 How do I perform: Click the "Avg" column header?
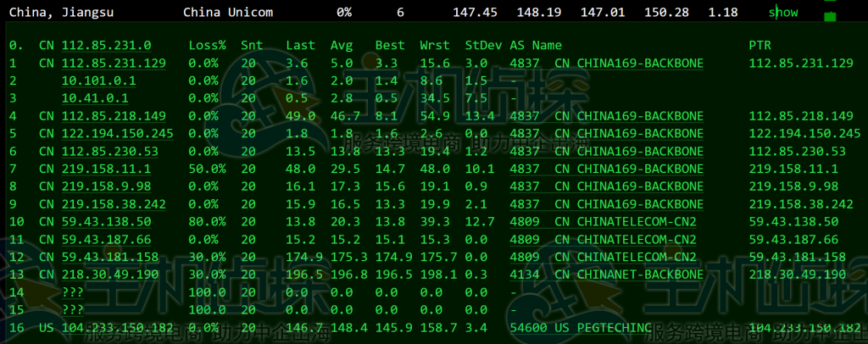tap(342, 46)
